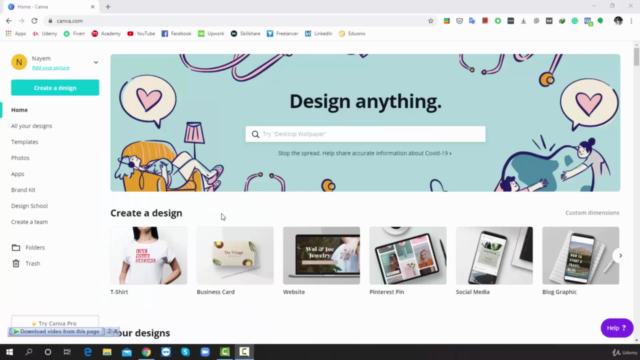Go to Templates in sidebar
This screenshot has height=360, width=640.
point(24,142)
